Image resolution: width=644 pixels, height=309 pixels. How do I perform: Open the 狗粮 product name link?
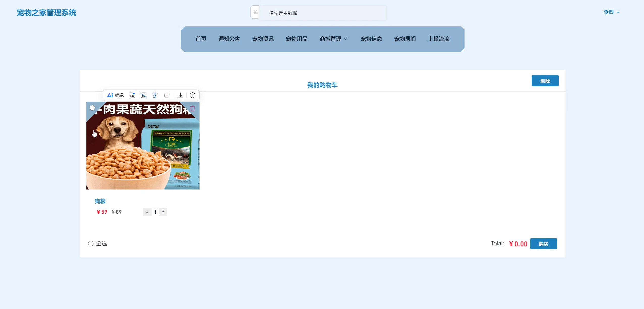click(100, 201)
